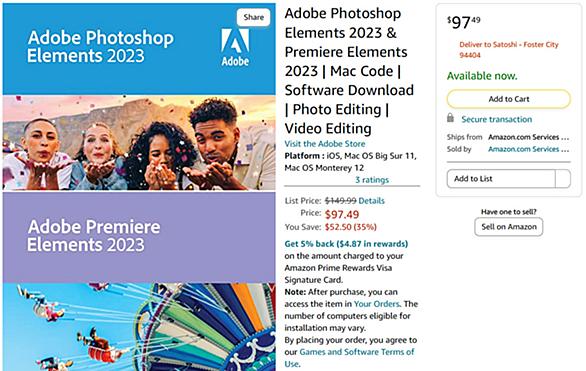Click the Share button on product image
This screenshot has height=371, width=586.
[253, 17]
